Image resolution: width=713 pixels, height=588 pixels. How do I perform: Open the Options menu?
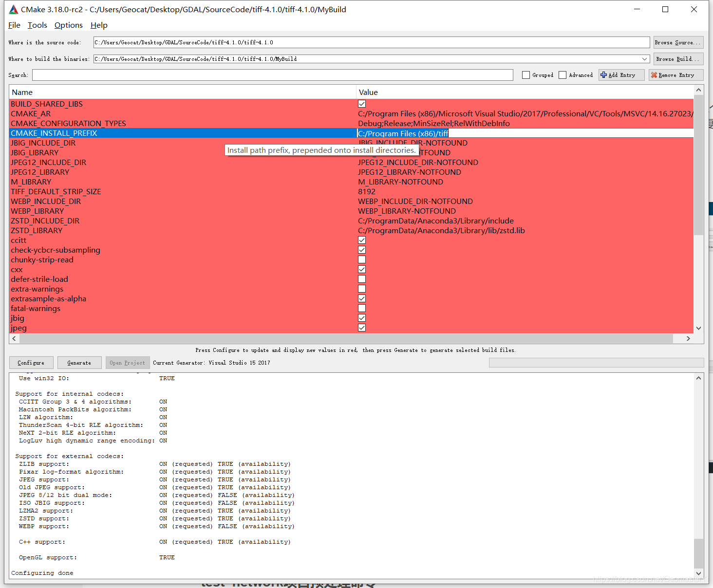point(69,25)
